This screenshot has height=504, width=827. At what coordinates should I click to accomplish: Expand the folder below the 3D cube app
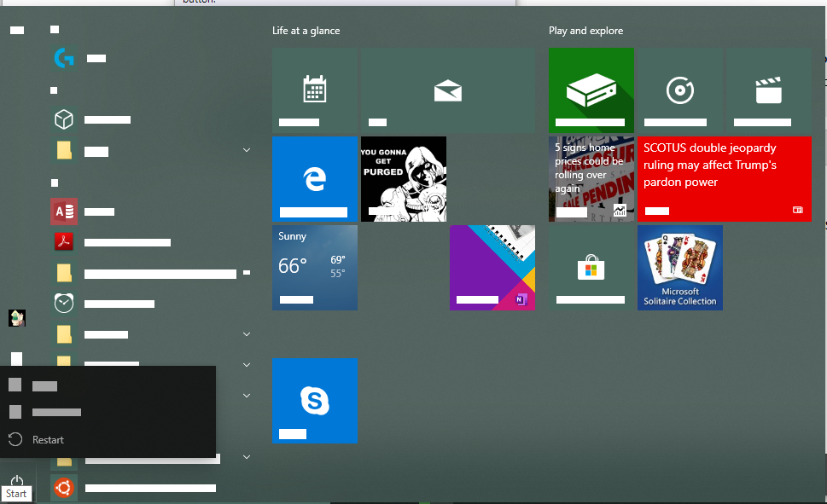pyautogui.click(x=247, y=150)
